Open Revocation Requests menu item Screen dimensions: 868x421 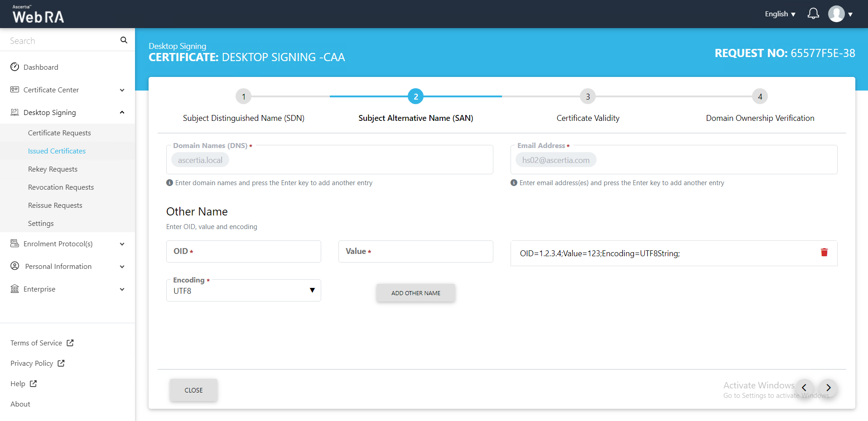pyautogui.click(x=61, y=187)
